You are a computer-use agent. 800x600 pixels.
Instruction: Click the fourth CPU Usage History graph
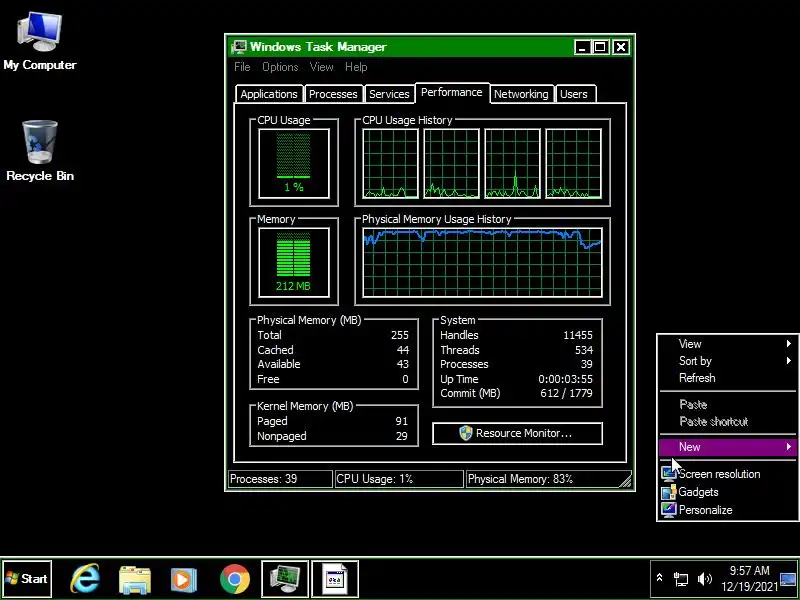click(x=573, y=163)
